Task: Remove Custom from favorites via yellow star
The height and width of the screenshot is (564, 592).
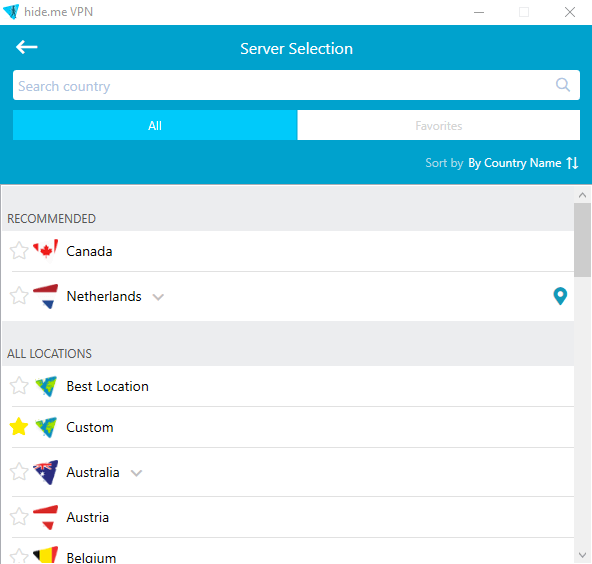Action: coord(18,427)
